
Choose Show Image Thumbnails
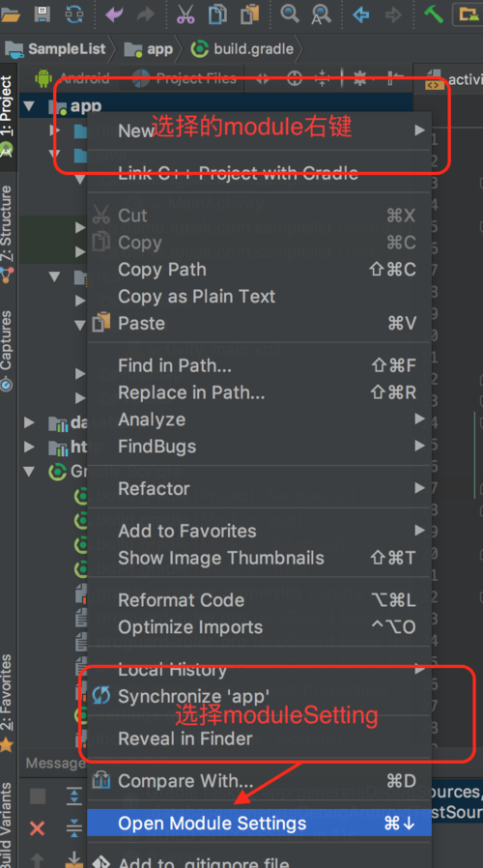259,558
